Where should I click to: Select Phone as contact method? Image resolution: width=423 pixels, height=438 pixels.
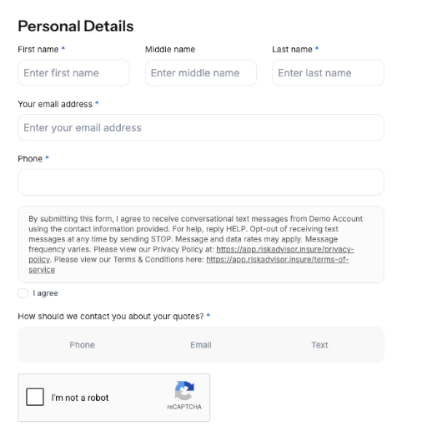click(82, 345)
